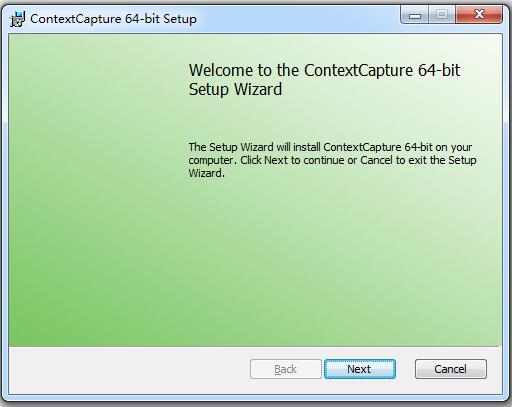
Task: Click the final word "Wizard." of description
Action: (206, 173)
